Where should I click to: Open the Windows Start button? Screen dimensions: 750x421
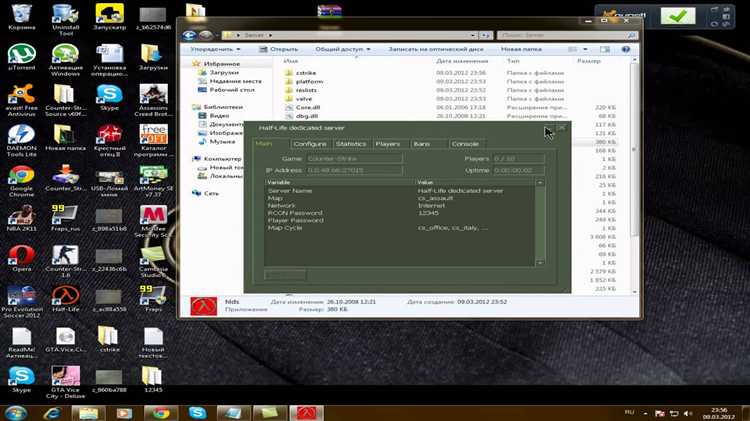[x=16, y=412]
